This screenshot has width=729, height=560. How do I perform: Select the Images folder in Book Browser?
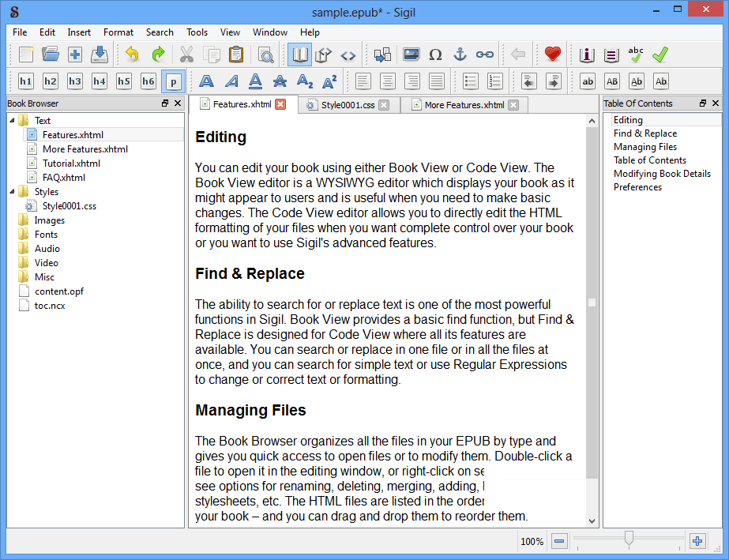[x=49, y=220]
